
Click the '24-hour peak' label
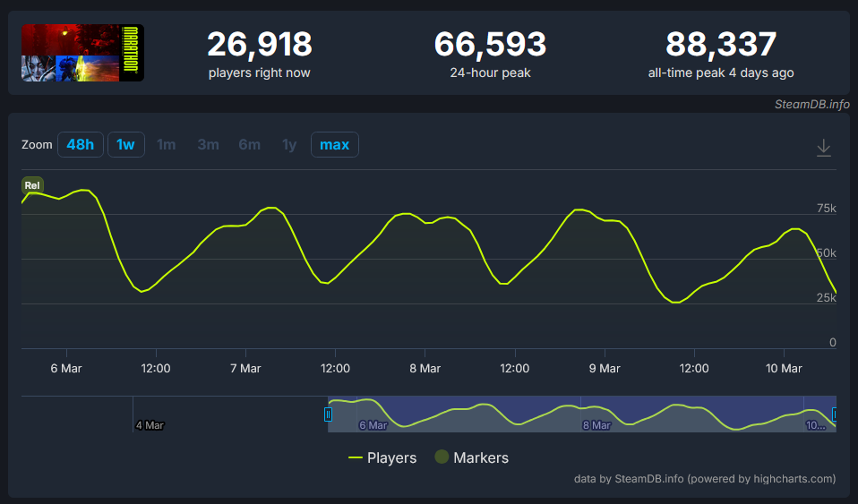point(490,73)
